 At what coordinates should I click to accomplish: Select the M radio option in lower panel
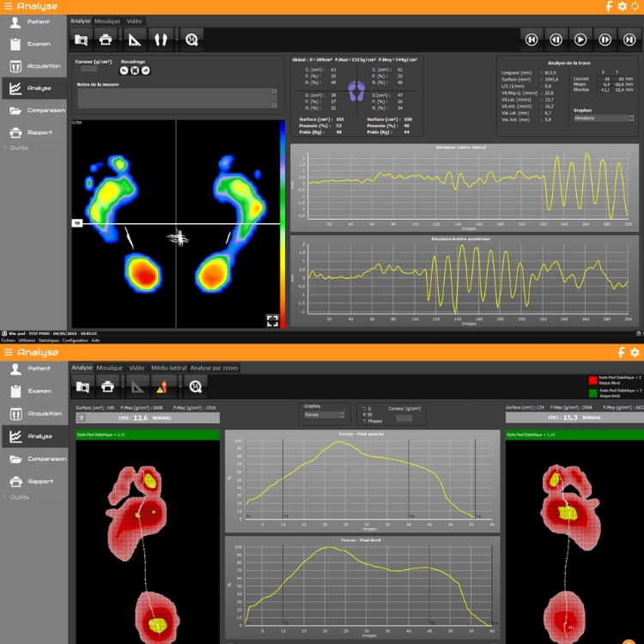pos(365,415)
